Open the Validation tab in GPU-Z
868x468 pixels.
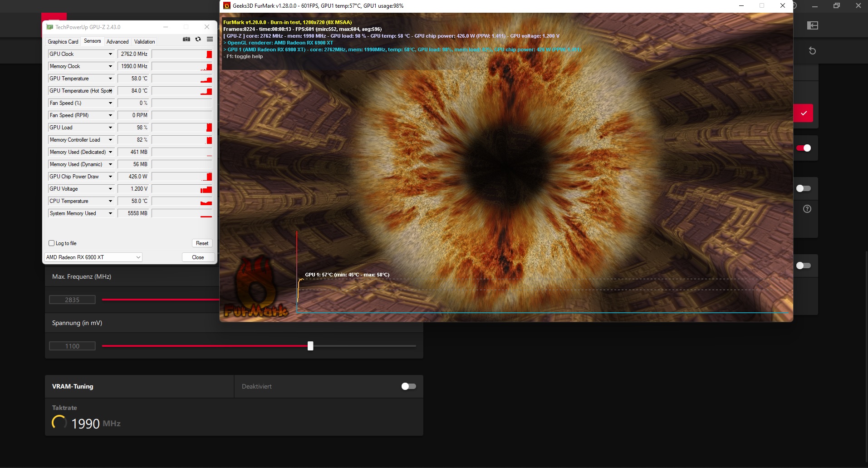(x=144, y=41)
